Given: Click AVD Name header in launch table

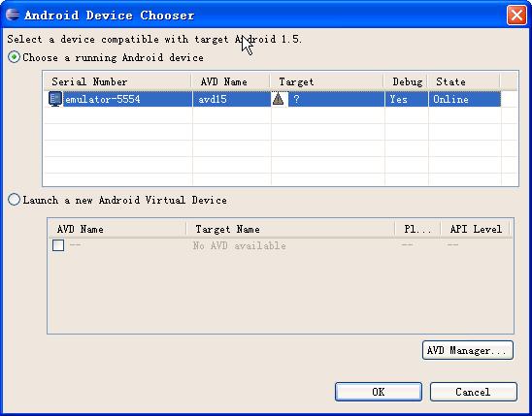Looking at the screenshot, I should click(117, 229).
